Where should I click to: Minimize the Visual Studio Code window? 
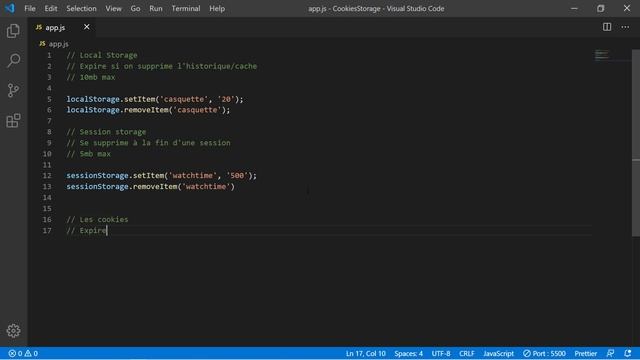pos(574,8)
